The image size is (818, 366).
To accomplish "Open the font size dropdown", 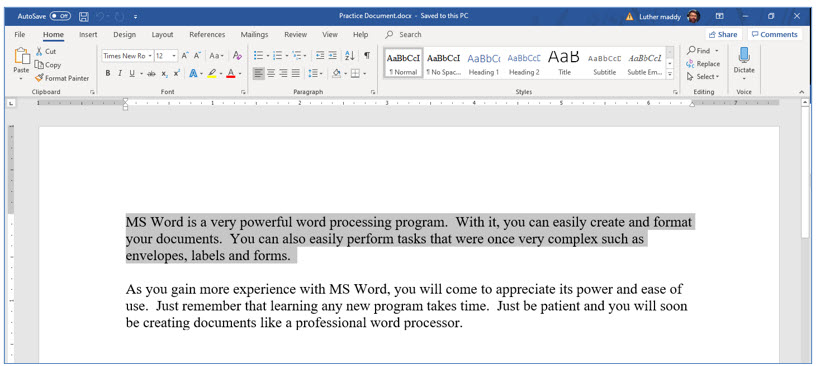I will [x=174, y=56].
